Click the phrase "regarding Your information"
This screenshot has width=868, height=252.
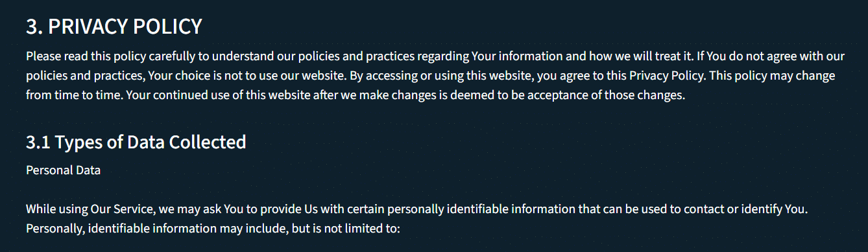point(493,55)
